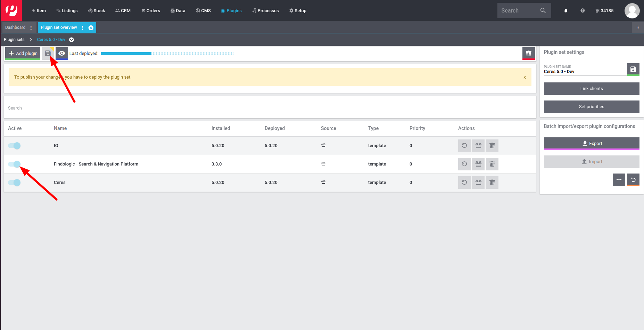
Task: Remove the IO plugin via its trash icon
Action: [492, 146]
